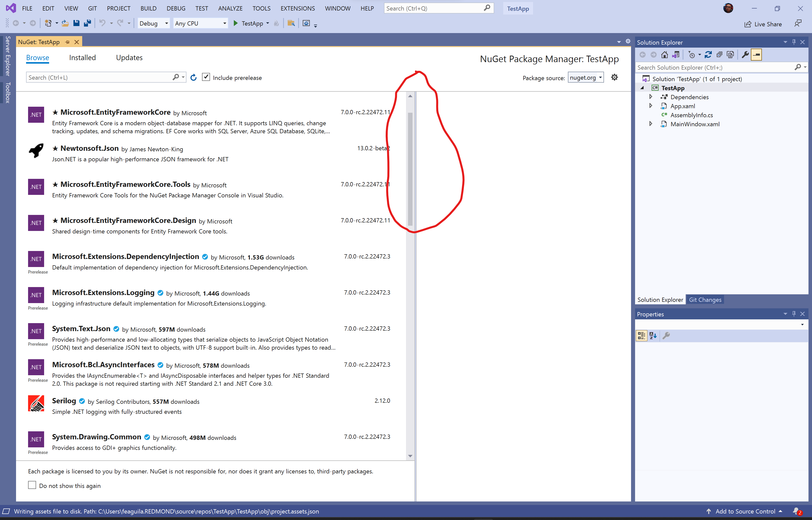Click the Feedback person icon
The height and width of the screenshot is (520, 812).
pyautogui.click(x=798, y=24)
